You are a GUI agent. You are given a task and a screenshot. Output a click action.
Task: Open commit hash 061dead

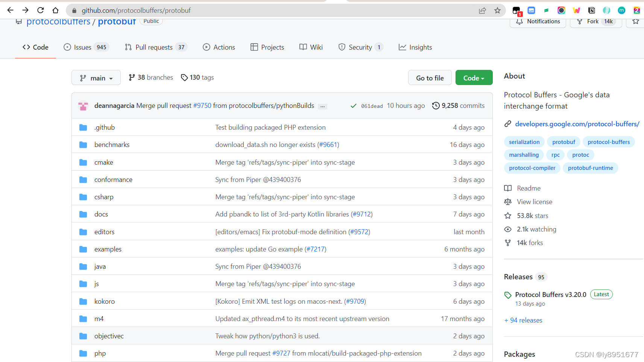click(x=372, y=106)
